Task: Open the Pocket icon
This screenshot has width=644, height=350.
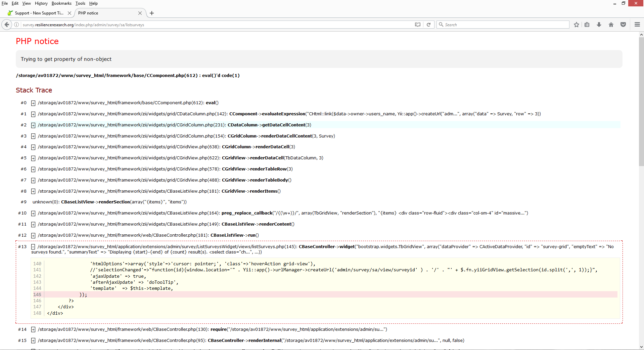Action: pyautogui.click(x=623, y=25)
